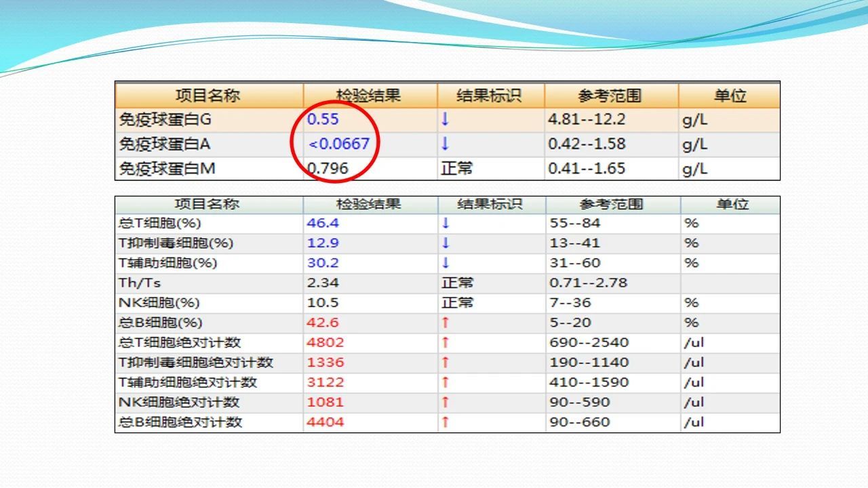Click the up arrow flag for 总B细胞(%)
This screenshot has width=868, height=488.
pos(446,323)
